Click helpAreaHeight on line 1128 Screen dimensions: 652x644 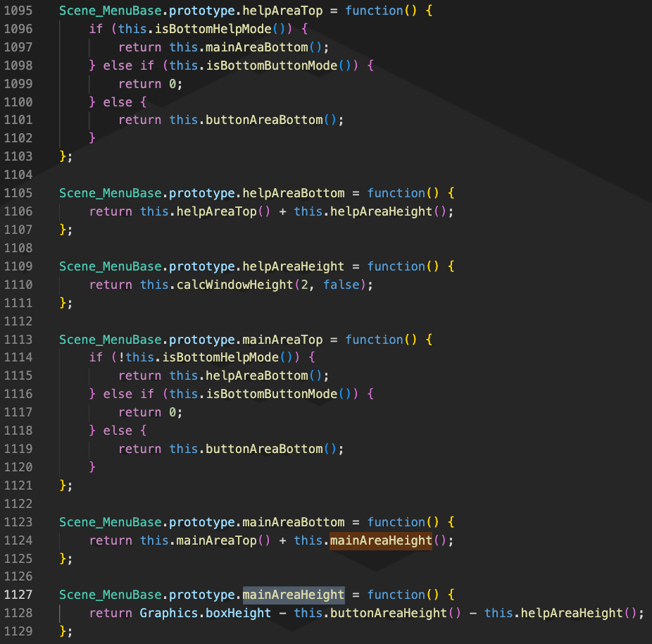[x=572, y=613]
